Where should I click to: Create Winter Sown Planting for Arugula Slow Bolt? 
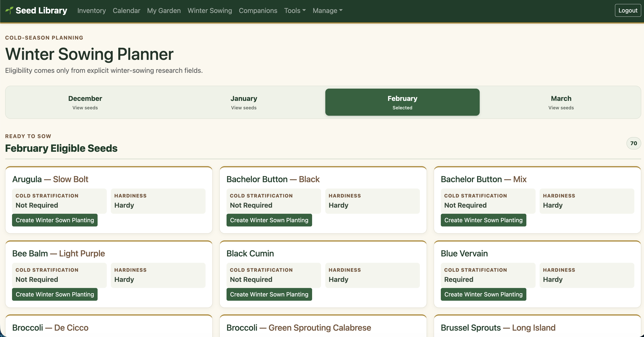pos(55,220)
